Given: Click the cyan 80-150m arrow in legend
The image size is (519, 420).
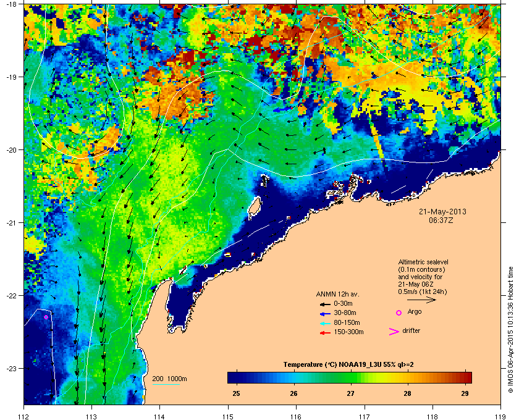Looking at the screenshot, I should click(325, 324).
